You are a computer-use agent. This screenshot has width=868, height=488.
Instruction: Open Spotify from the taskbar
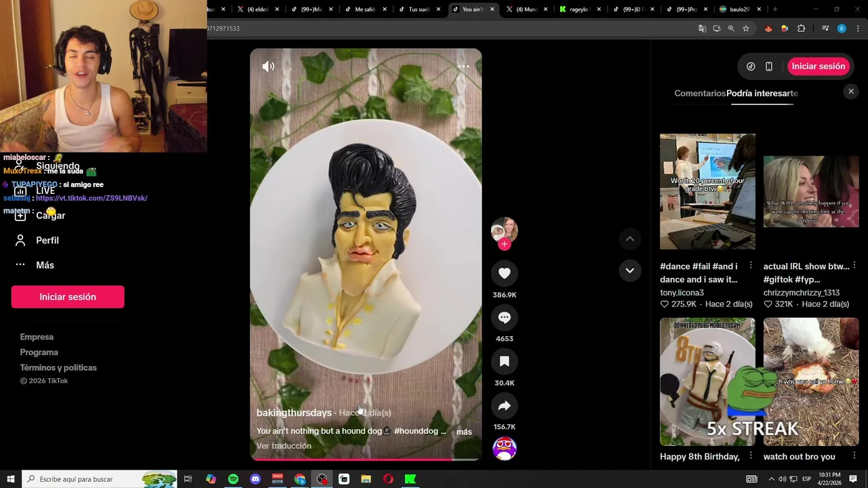click(x=233, y=479)
